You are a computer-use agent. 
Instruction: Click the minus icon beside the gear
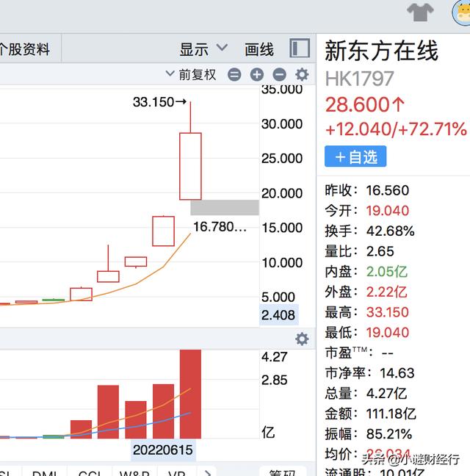pos(280,75)
